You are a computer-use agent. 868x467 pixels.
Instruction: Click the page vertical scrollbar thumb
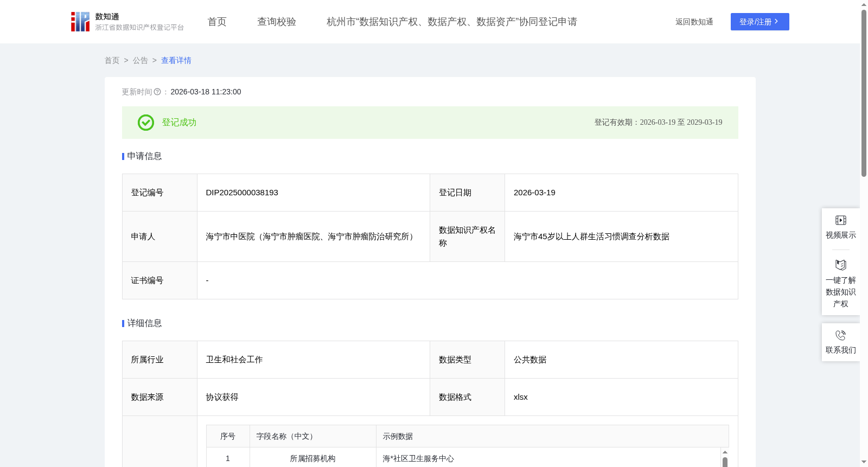[864, 93]
